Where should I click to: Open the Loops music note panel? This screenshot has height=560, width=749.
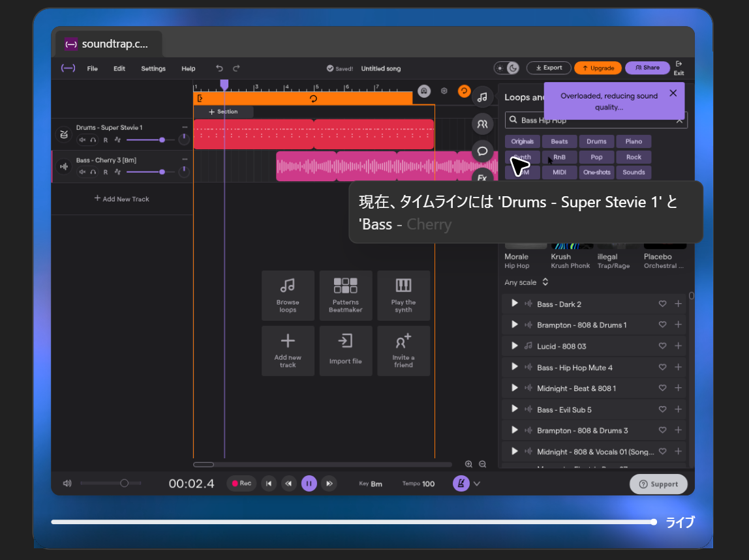tap(482, 97)
